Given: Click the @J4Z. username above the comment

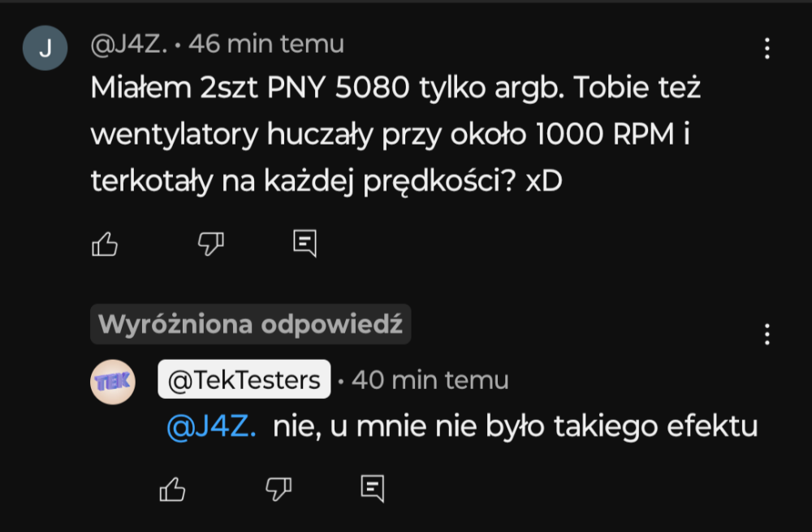Looking at the screenshot, I should [x=135, y=45].
